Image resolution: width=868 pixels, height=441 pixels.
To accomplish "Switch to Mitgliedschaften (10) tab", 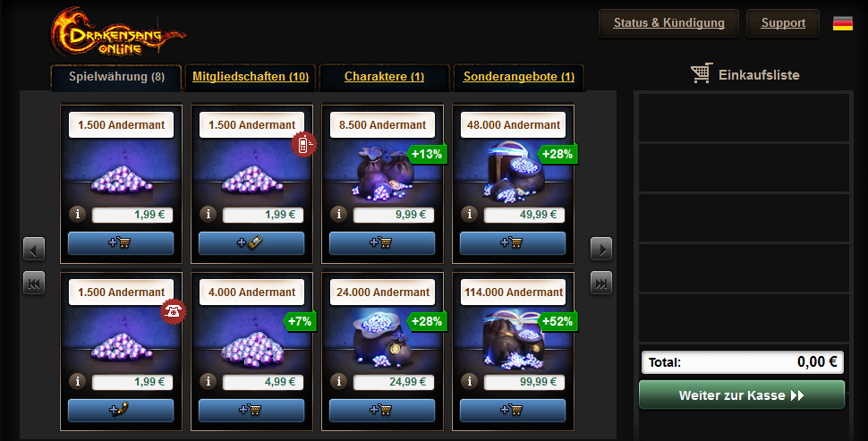I will tap(251, 77).
